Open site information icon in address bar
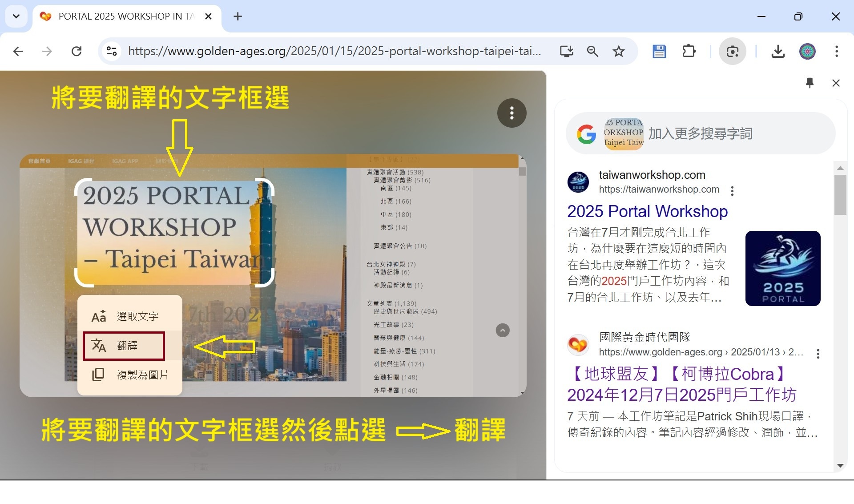 (x=112, y=52)
